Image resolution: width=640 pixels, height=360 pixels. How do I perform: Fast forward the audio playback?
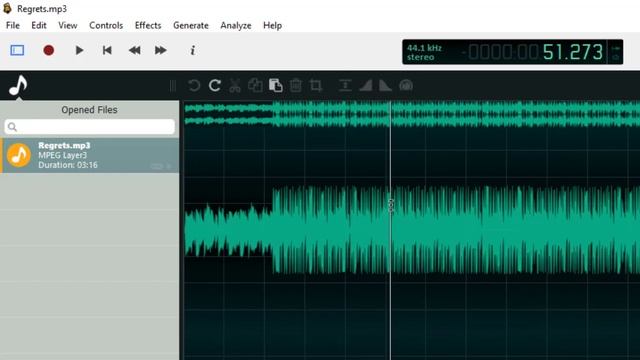[161, 50]
